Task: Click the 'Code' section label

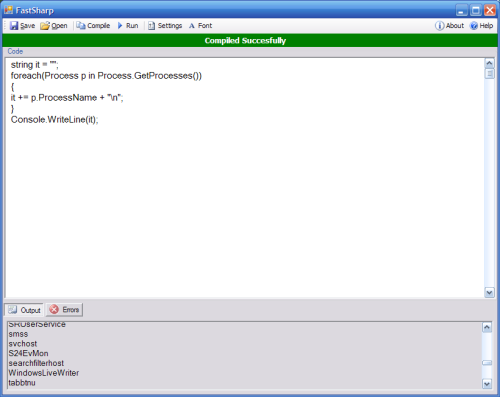Action: tap(15, 51)
